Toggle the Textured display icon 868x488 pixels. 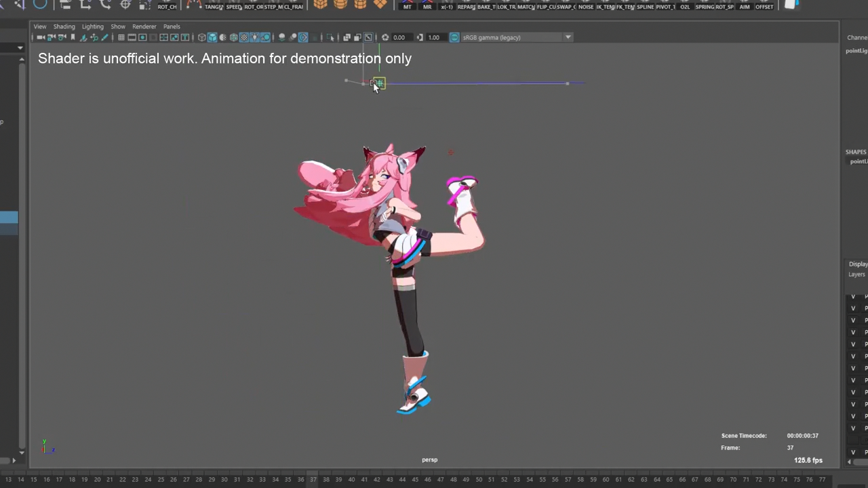click(244, 37)
